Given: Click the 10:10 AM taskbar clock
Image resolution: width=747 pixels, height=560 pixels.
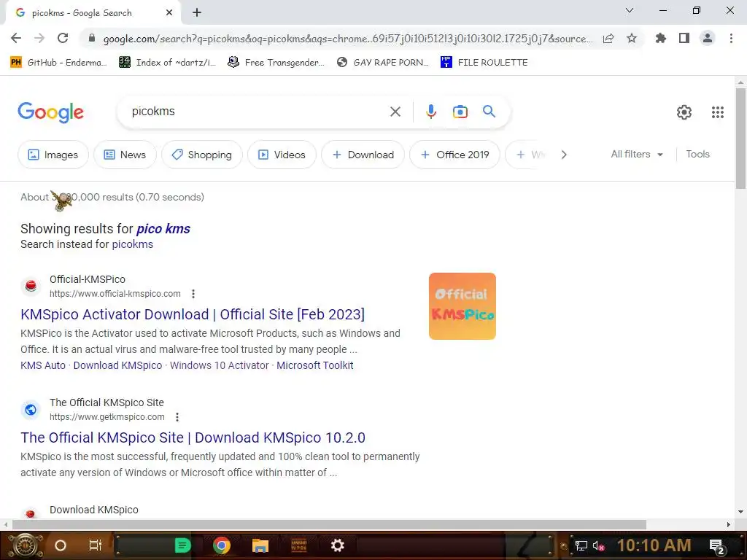Looking at the screenshot, I should [654, 545].
